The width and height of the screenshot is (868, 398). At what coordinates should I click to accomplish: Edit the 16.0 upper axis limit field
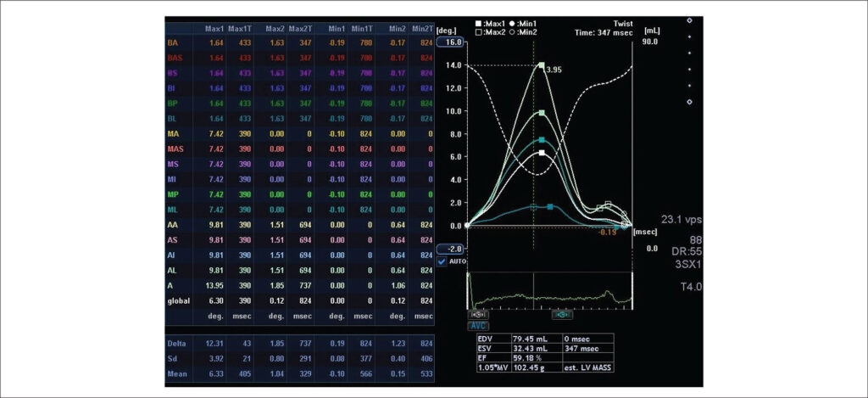pos(452,42)
